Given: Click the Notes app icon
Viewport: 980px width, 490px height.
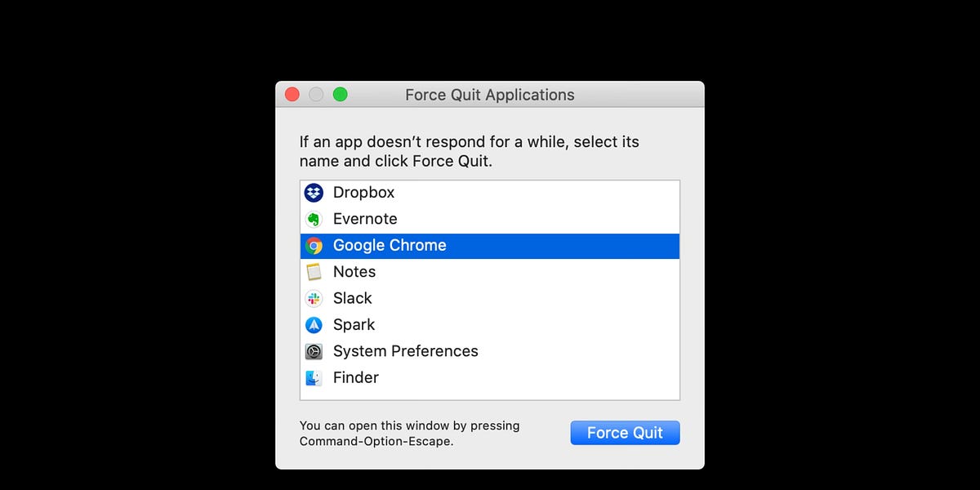Looking at the screenshot, I should (x=314, y=272).
